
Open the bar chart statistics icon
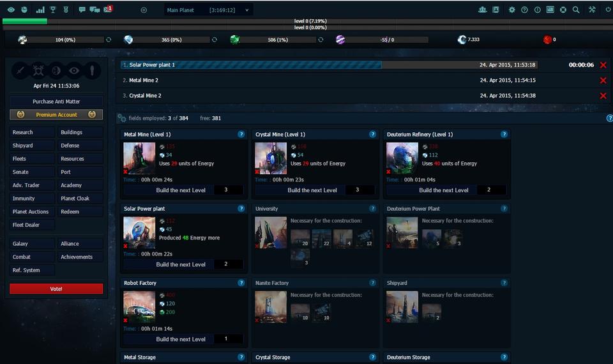click(40, 10)
